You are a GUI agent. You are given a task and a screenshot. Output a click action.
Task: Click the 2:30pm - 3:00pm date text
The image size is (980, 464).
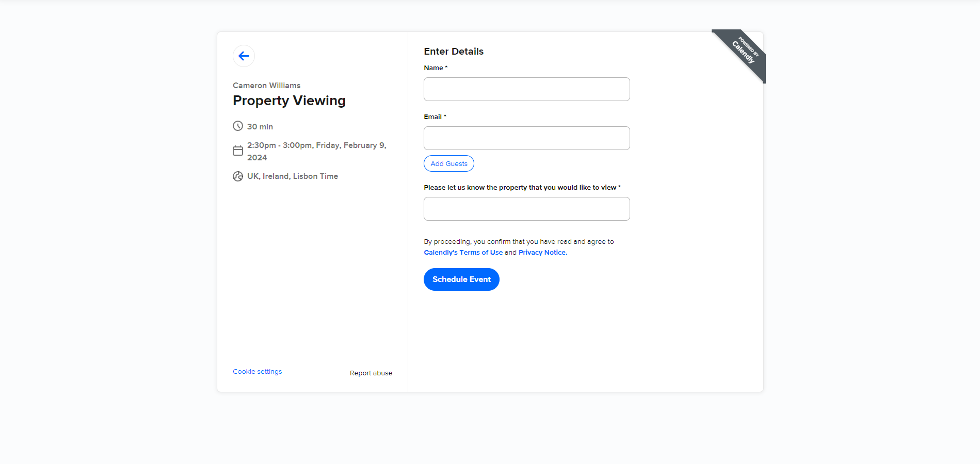tap(316, 152)
